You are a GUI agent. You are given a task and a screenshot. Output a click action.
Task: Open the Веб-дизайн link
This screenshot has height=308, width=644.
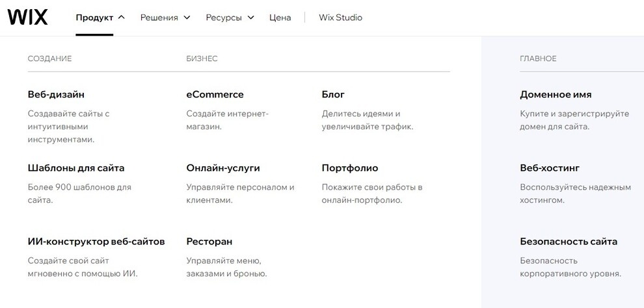[x=56, y=94]
